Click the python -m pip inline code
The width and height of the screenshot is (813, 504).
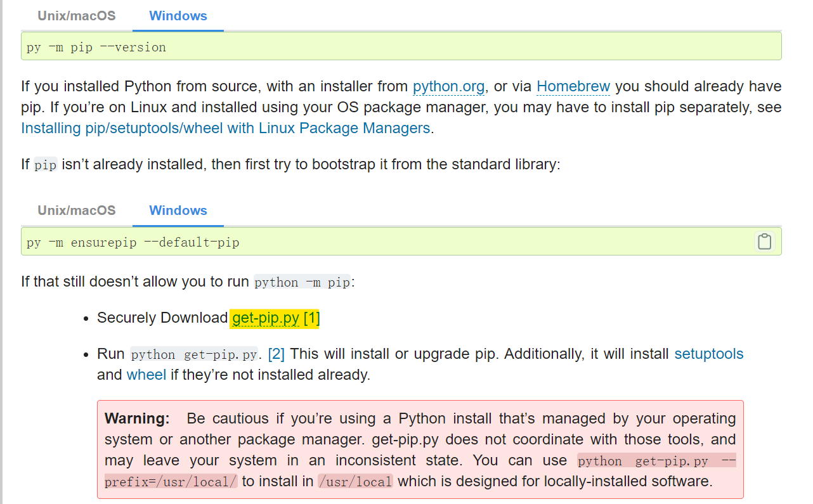click(301, 282)
